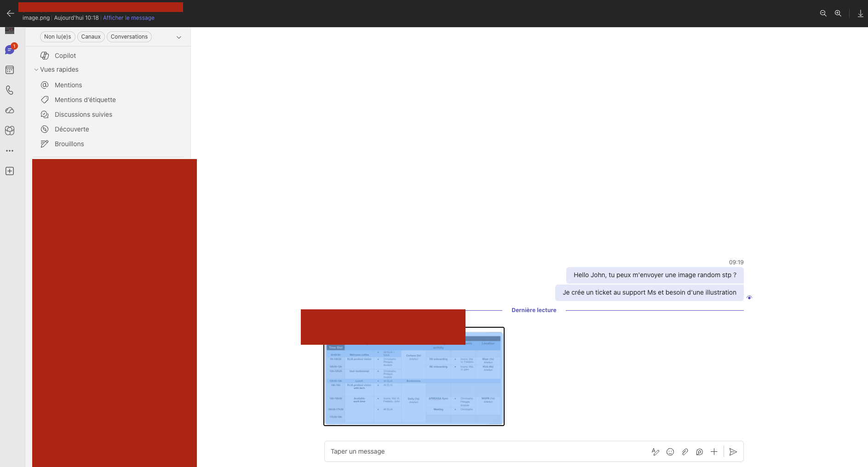Image resolution: width=868 pixels, height=467 pixels.
Task: Go back using the top-left arrow
Action: click(10, 13)
